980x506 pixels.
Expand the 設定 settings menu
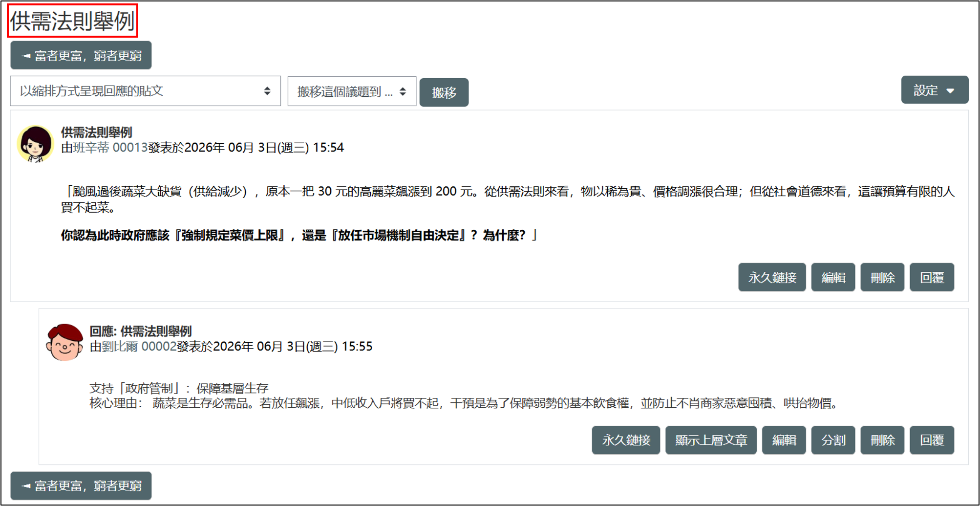[935, 90]
